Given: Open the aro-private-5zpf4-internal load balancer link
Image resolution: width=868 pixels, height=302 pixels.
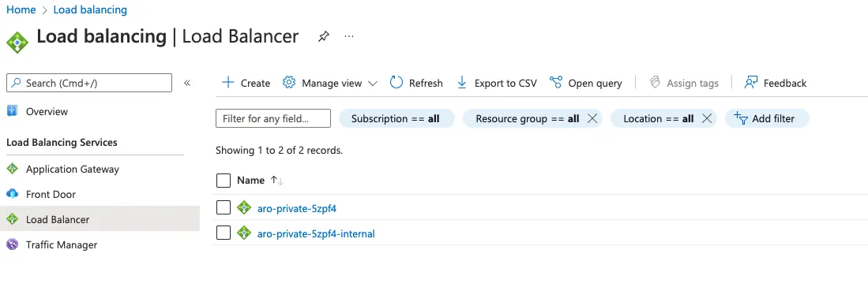Looking at the screenshot, I should (x=316, y=233).
